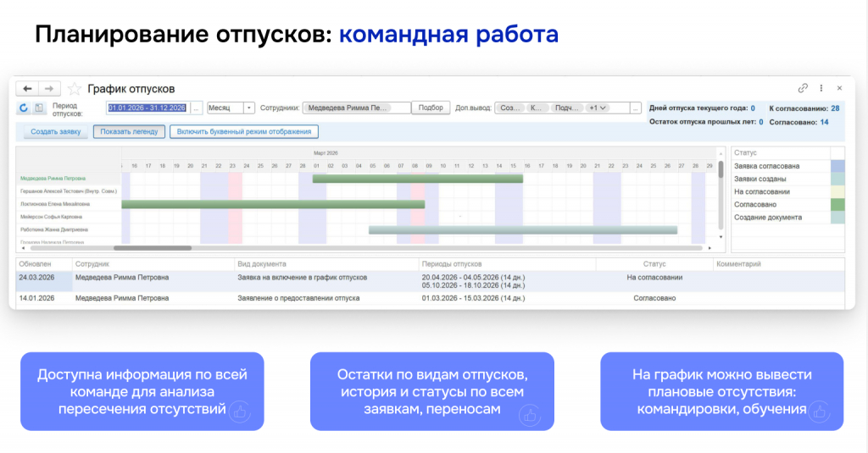Close the График отпусков window
This screenshot has width=868, height=453.
tap(839, 88)
